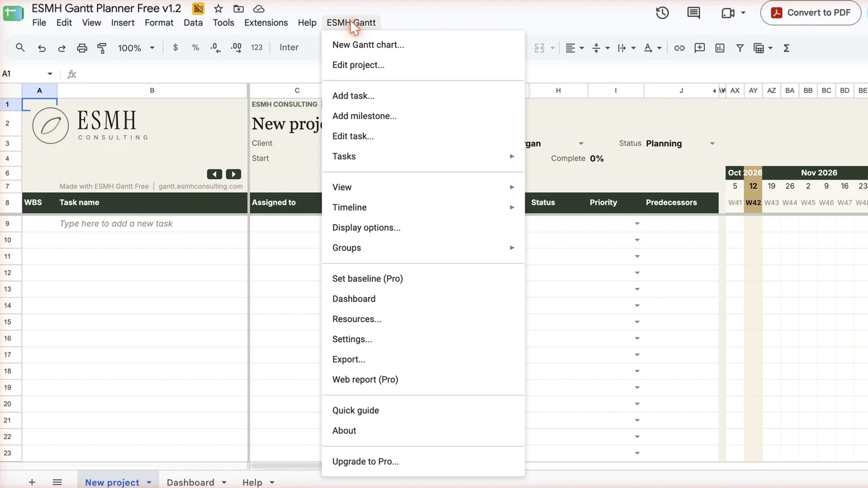Open version history clock icon

click(x=662, y=13)
